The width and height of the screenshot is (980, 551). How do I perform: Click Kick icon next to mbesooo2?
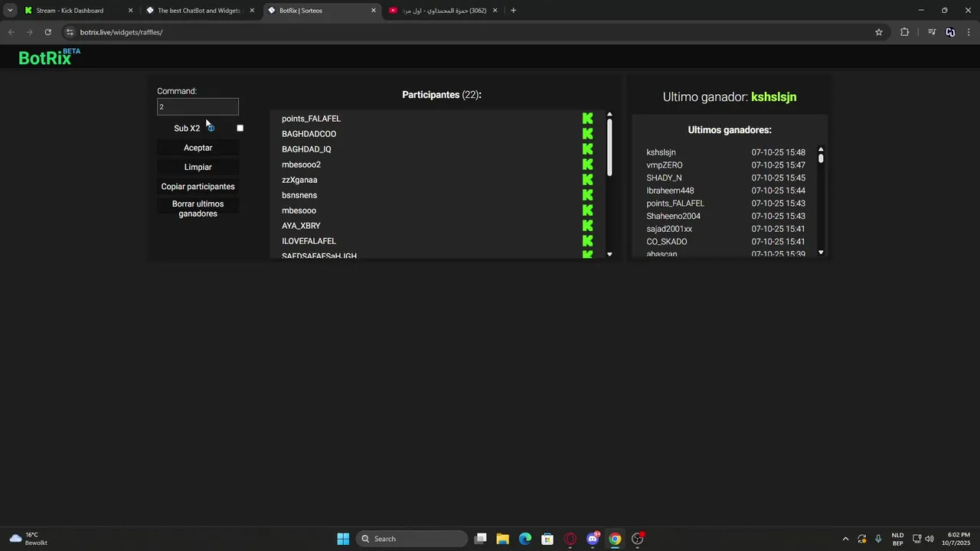(587, 165)
